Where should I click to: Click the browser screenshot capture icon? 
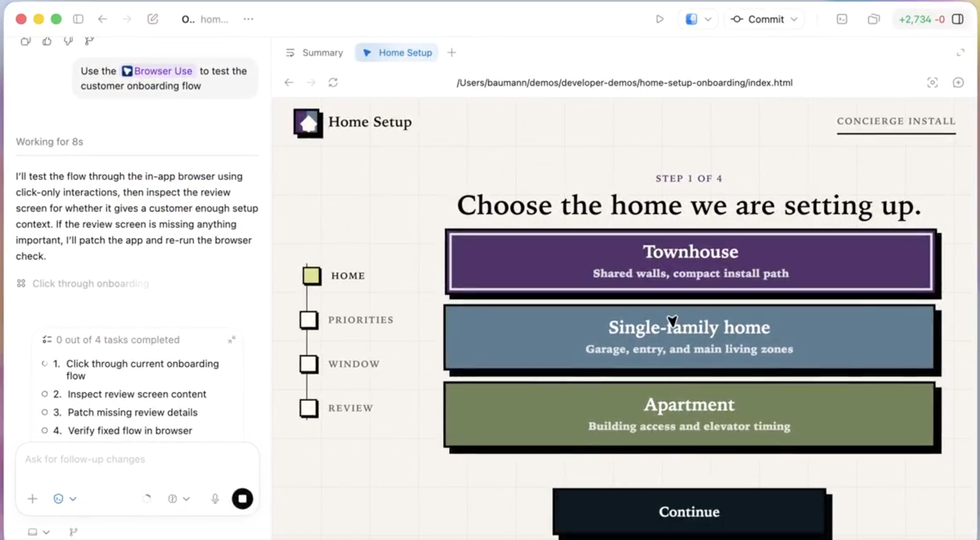click(932, 83)
